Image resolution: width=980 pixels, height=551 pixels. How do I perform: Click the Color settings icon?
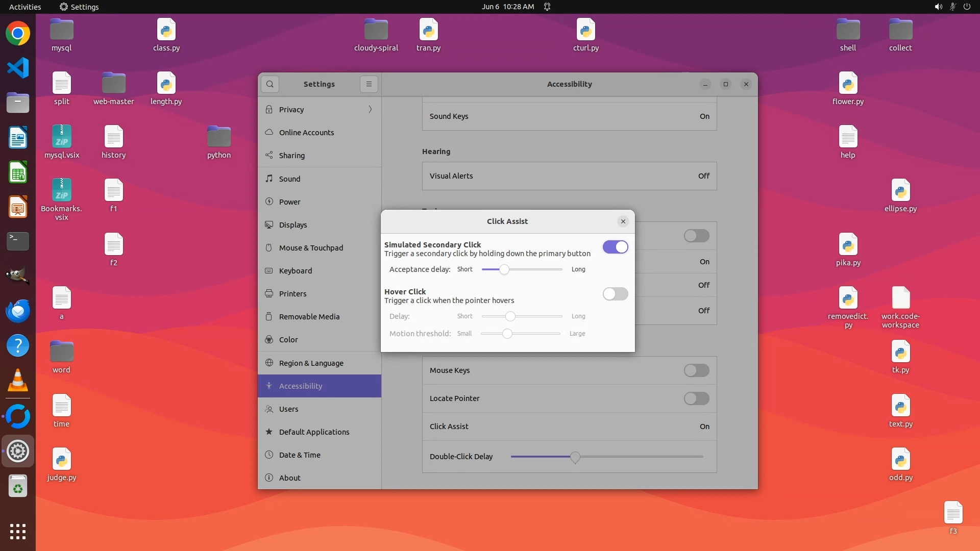269,339
